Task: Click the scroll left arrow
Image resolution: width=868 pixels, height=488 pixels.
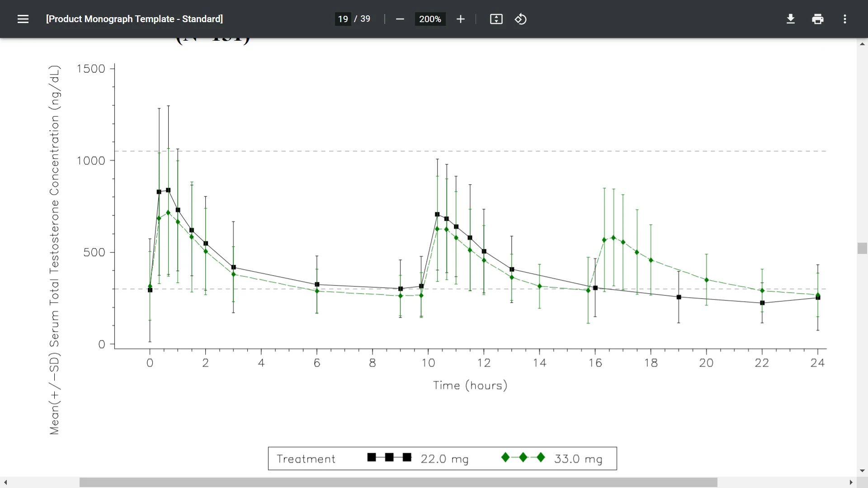Action: pos(5,483)
